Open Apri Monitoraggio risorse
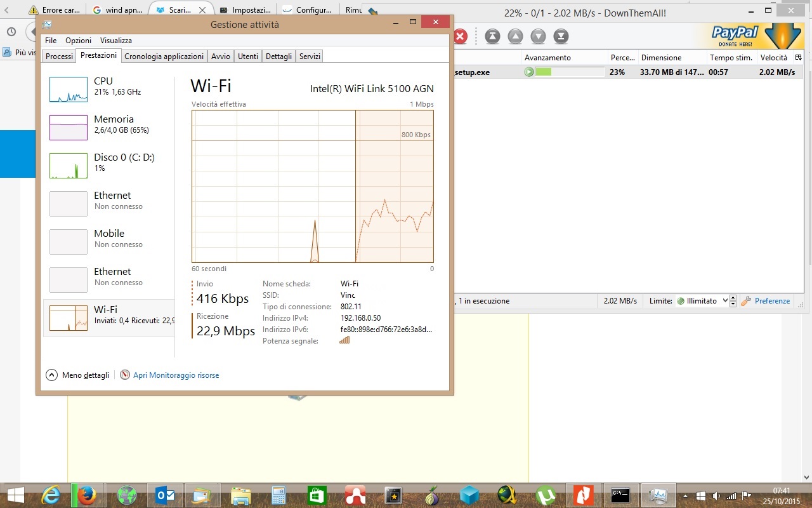This screenshot has width=812, height=508. pyautogui.click(x=176, y=375)
